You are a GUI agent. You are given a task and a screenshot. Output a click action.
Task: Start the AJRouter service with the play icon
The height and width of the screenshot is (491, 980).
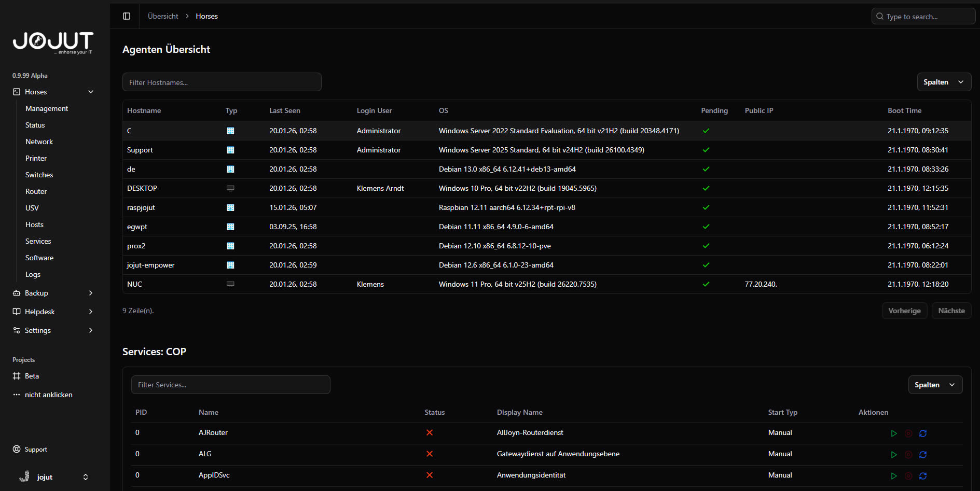pos(893,433)
